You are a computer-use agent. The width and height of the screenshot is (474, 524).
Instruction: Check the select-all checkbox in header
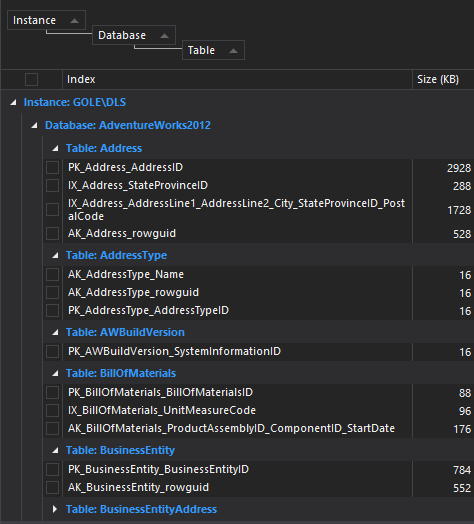click(x=31, y=80)
